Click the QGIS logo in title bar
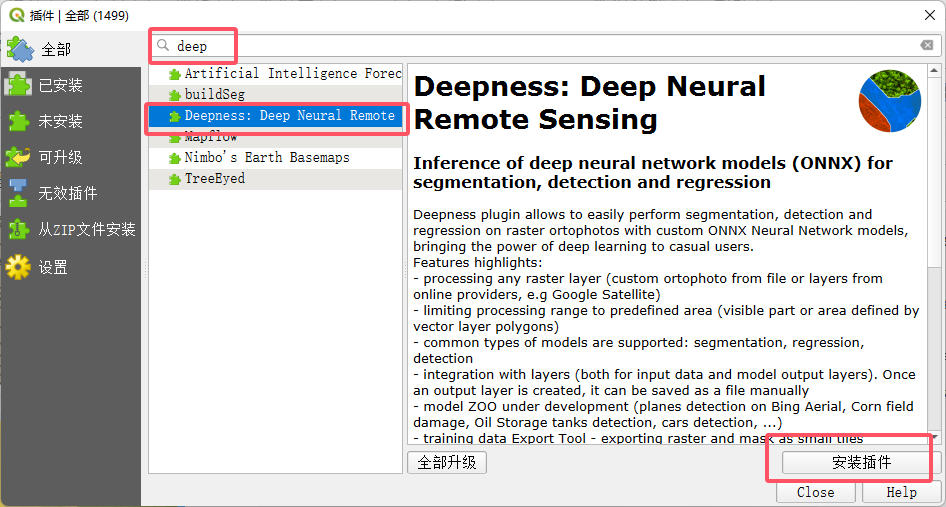The width and height of the screenshot is (946, 507). (16, 15)
